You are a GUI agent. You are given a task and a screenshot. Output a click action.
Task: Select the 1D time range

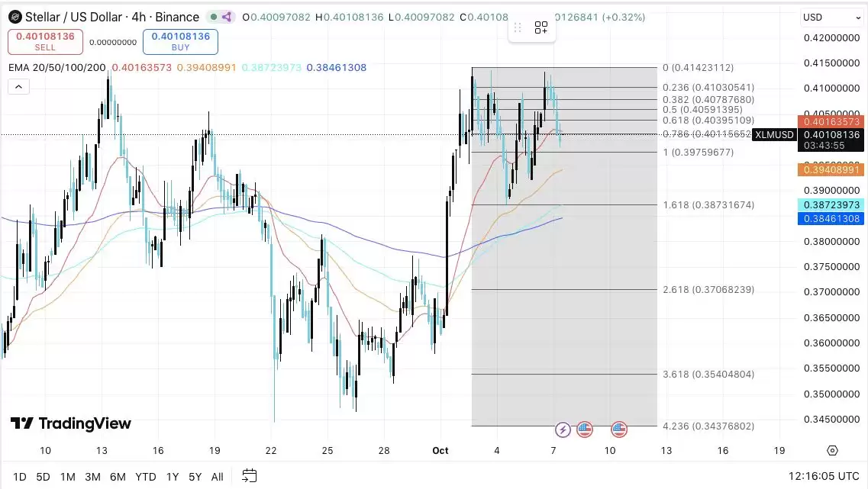19,477
